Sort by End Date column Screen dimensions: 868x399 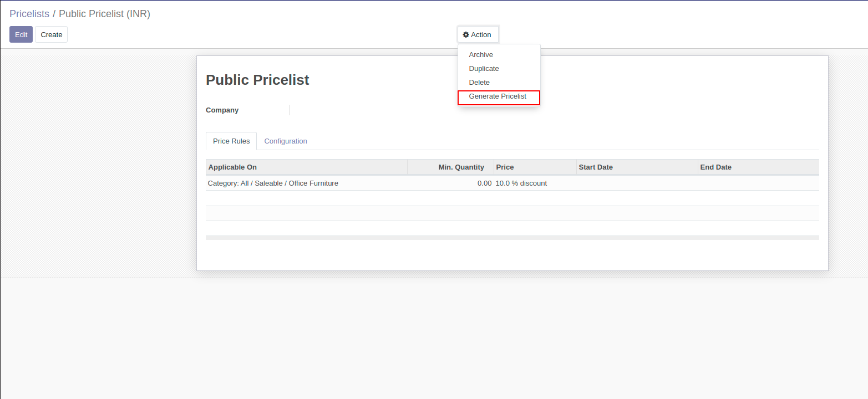point(758,167)
